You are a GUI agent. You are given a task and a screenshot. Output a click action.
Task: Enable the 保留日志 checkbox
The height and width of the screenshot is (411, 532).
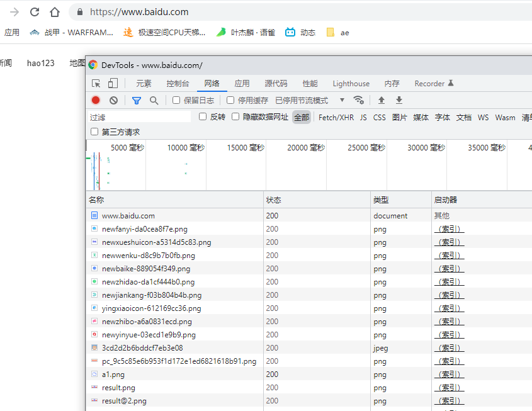pyautogui.click(x=176, y=100)
